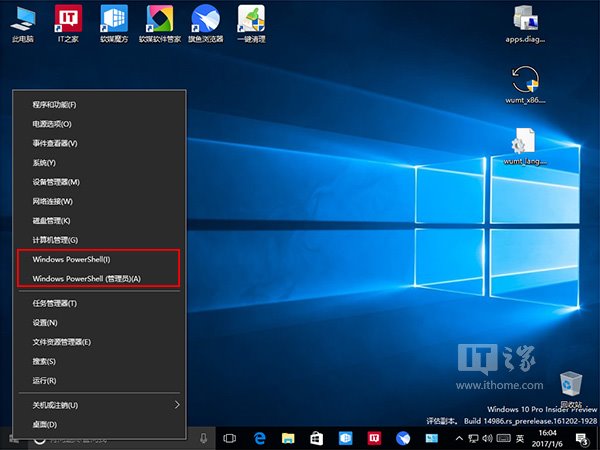Click the Cortana microphone icon
Screen dimensions: 600x450
click(204, 438)
